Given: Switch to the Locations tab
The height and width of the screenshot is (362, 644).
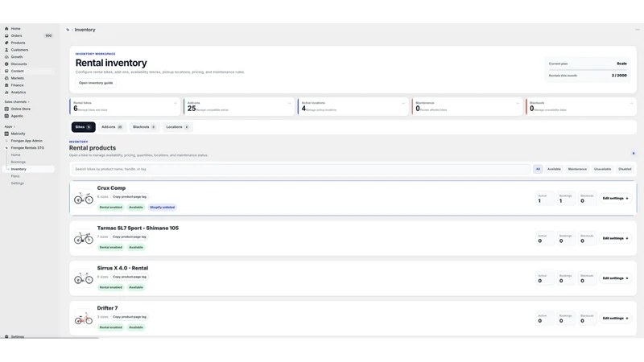Looking at the screenshot, I should (x=177, y=127).
